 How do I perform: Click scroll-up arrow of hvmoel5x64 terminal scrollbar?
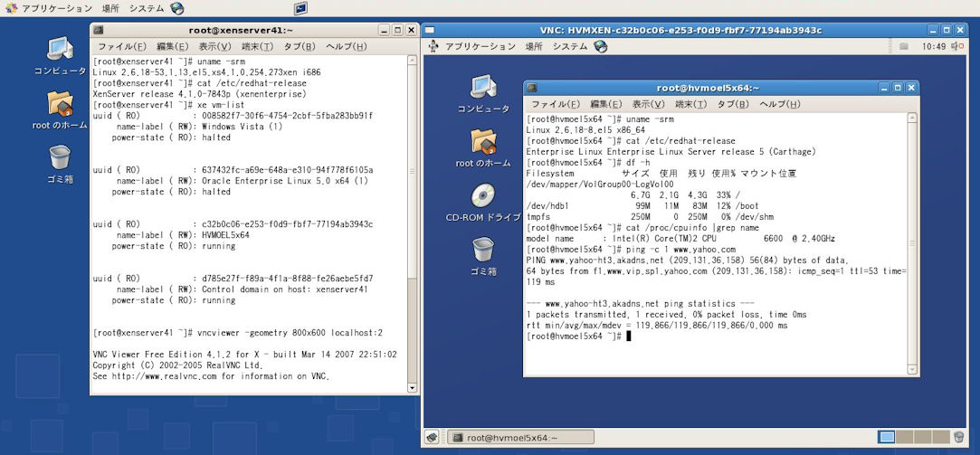(x=912, y=118)
